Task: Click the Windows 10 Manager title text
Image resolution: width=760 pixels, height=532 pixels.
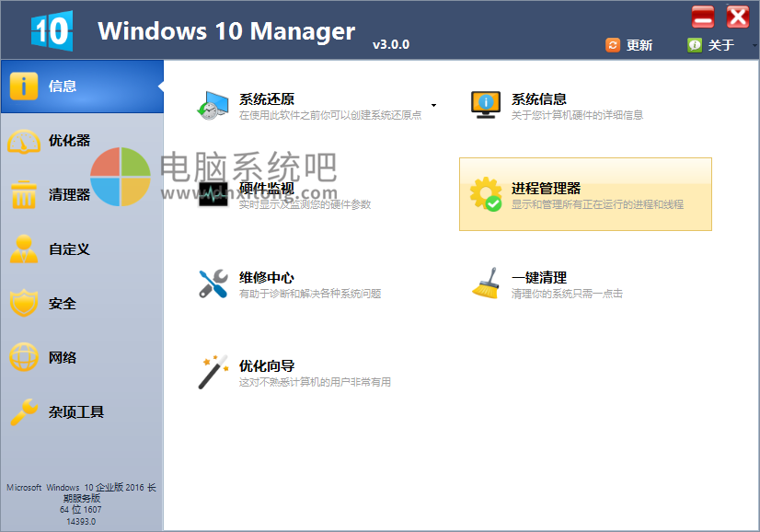Action: click(227, 31)
